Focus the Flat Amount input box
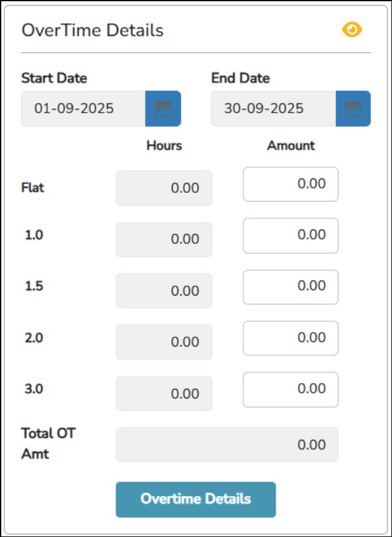The height and width of the screenshot is (537, 392). 291,184
